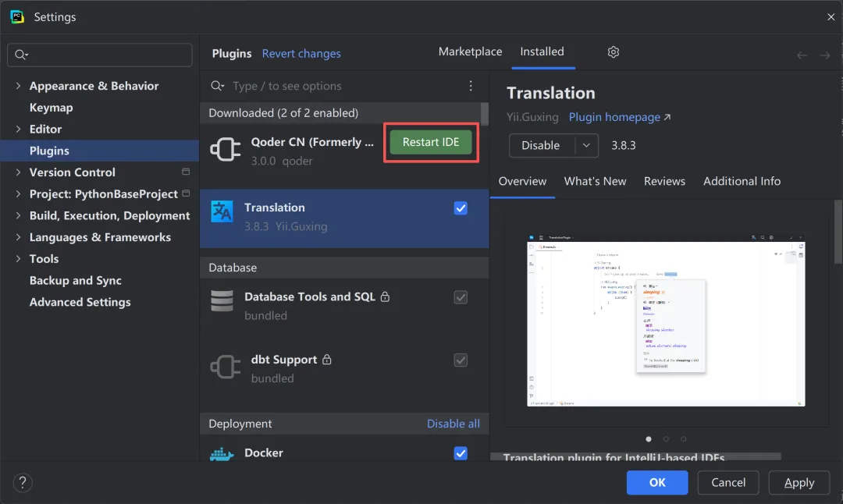Expand Project: PythonBaseProject node
This screenshot has height=504, width=843.
click(18, 193)
